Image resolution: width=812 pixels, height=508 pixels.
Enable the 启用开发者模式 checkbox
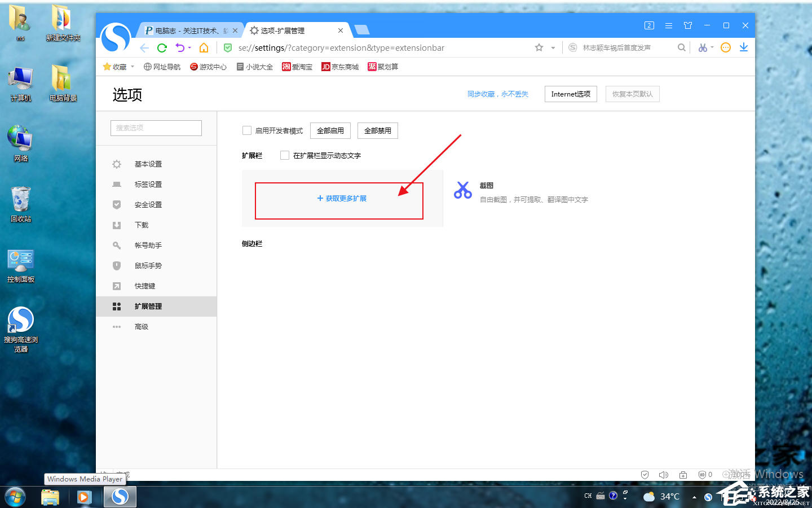[x=247, y=130]
